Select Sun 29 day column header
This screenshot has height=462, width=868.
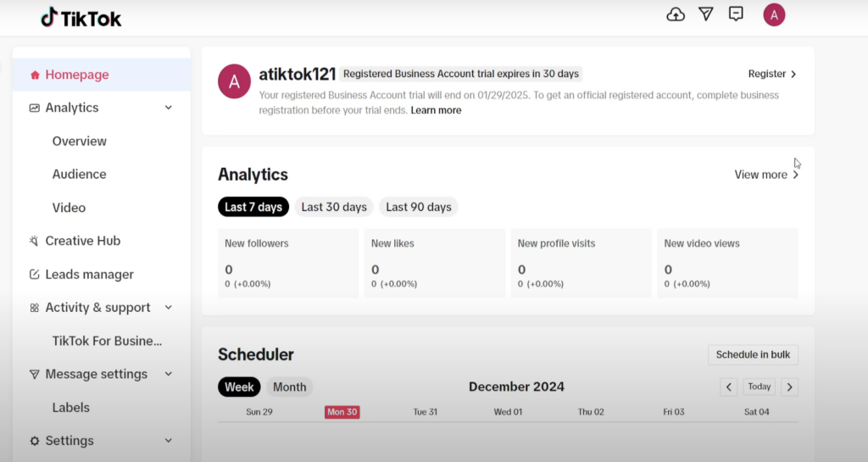[x=259, y=412]
